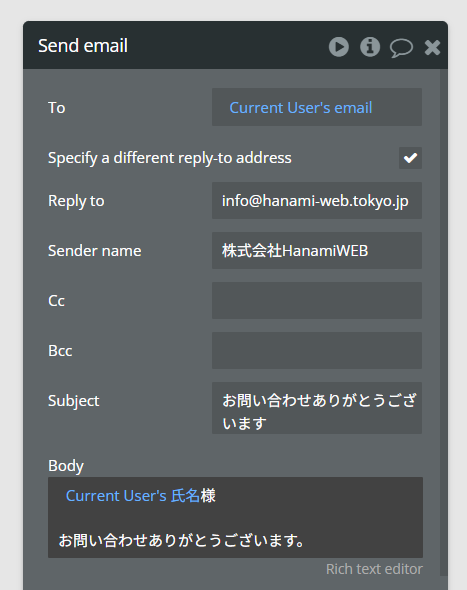The height and width of the screenshot is (590, 467).
Task: Open the Rich text editor link
Action: (374, 569)
